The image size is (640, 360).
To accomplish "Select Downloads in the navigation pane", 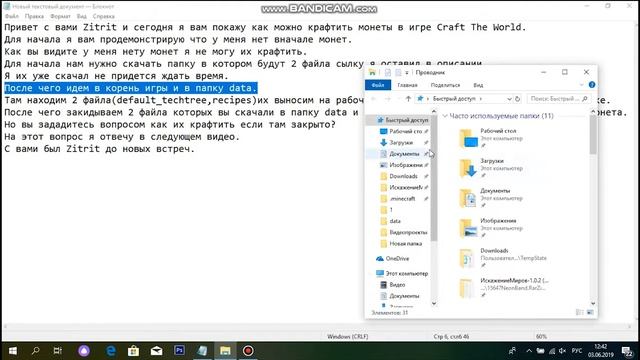I will click(403, 176).
